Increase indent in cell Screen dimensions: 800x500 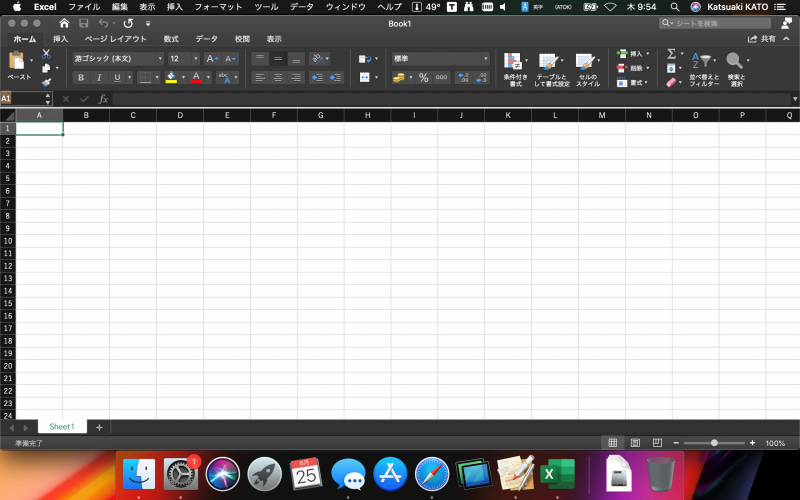click(x=335, y=78)
